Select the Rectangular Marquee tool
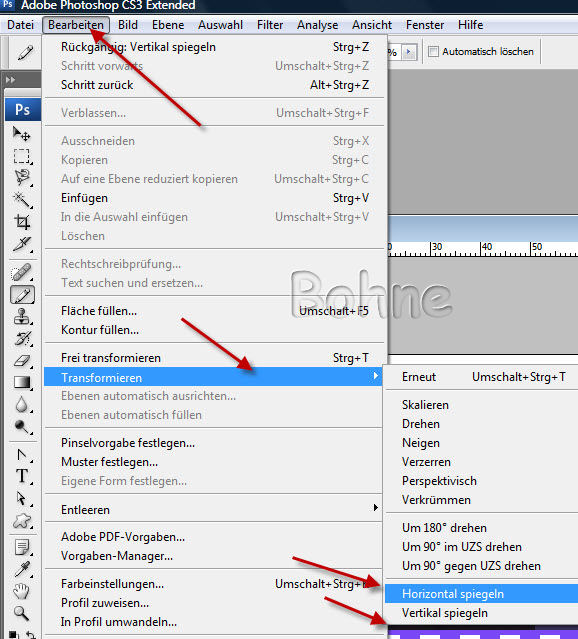 (x=22, y=156)
